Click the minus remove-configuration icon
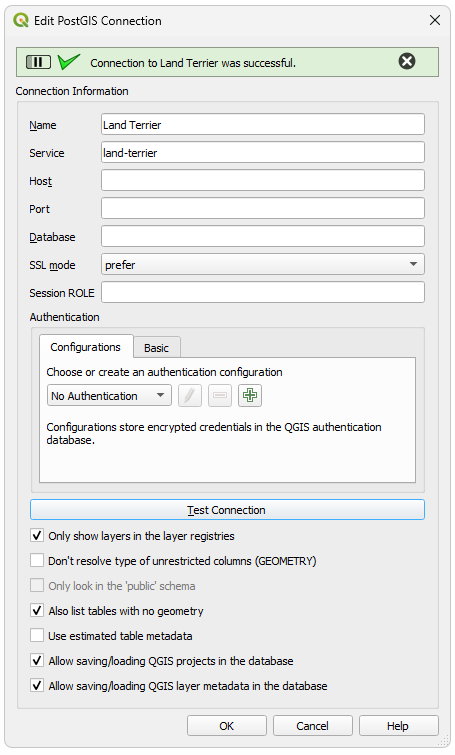 tap(220, 396)
